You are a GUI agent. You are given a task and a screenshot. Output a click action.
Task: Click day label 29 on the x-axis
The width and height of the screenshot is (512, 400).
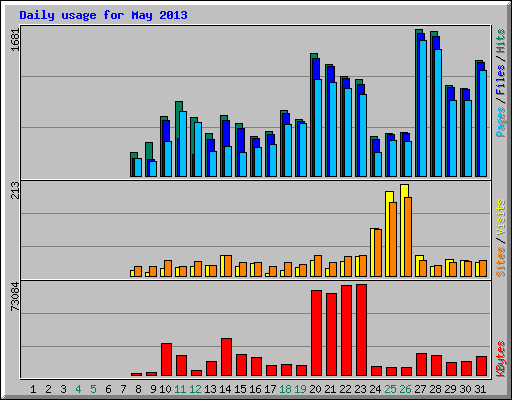point(450,389)
